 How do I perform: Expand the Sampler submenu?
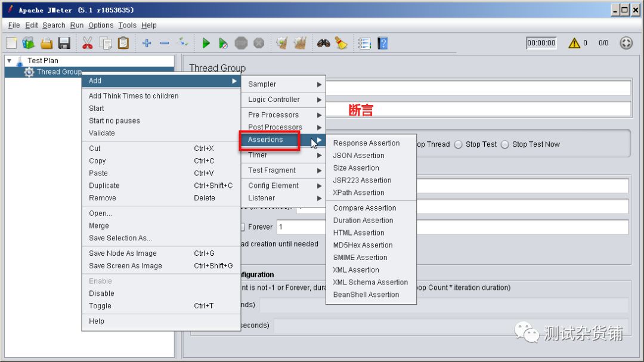click(x=284, y=84)
